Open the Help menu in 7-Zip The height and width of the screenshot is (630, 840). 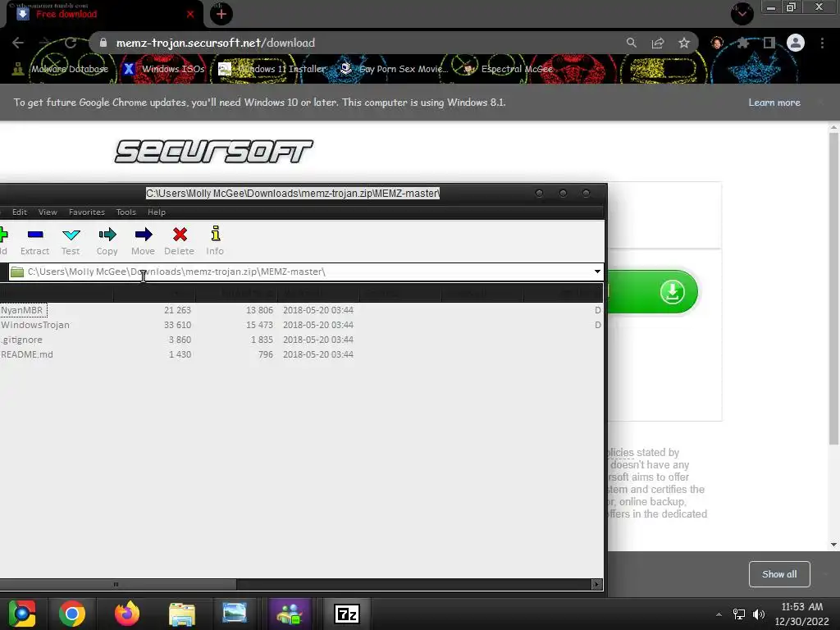157,212
